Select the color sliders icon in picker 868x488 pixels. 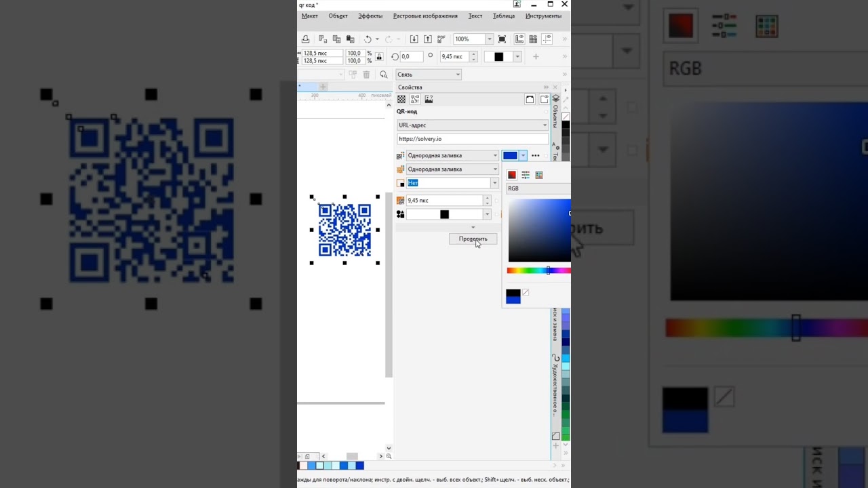coord(526,175)
